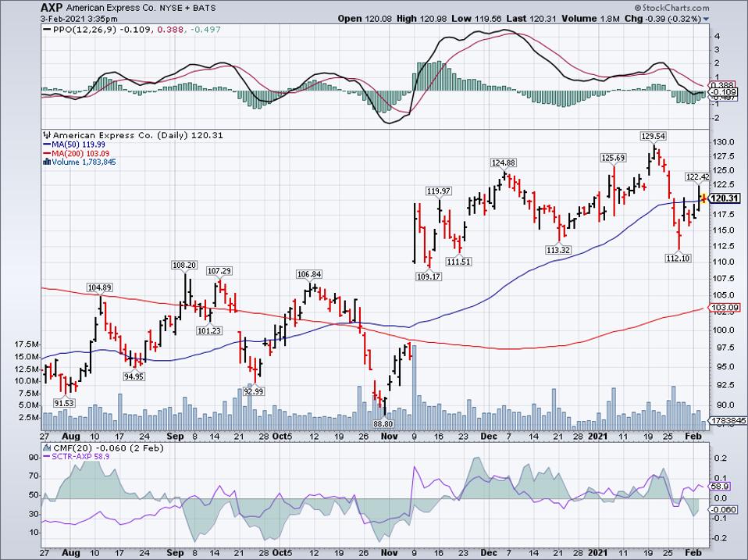Click the yellow highlighted current price bar
The height and width of the screenshot is (560, 748).
(703, 198)
